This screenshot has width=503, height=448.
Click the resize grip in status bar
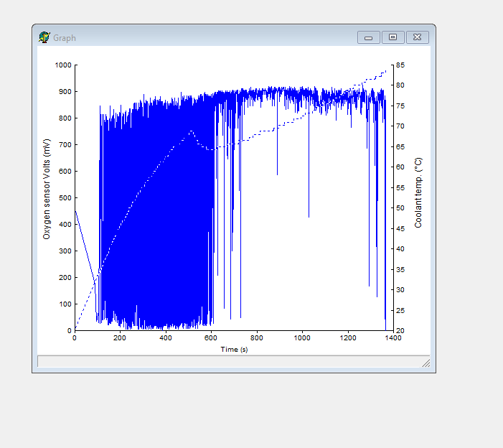point(426,363)
